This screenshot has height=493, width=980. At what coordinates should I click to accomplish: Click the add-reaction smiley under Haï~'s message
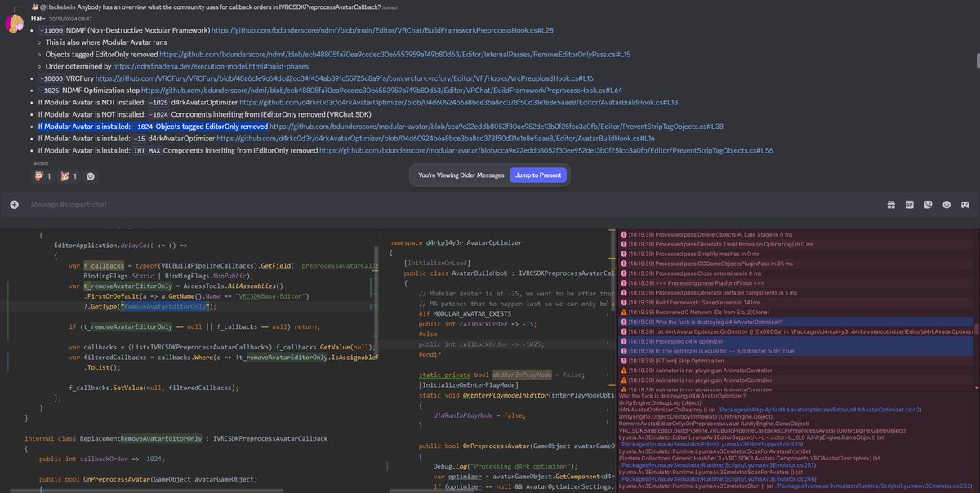(91, 176)
